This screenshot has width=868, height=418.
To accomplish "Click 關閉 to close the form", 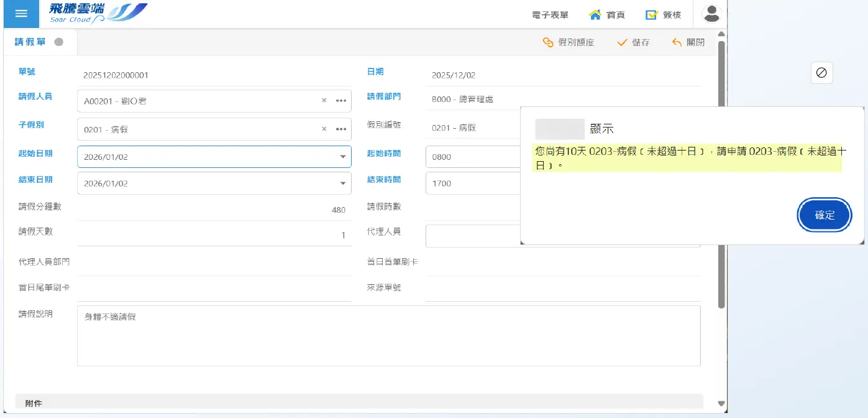I will click(688, 42).
